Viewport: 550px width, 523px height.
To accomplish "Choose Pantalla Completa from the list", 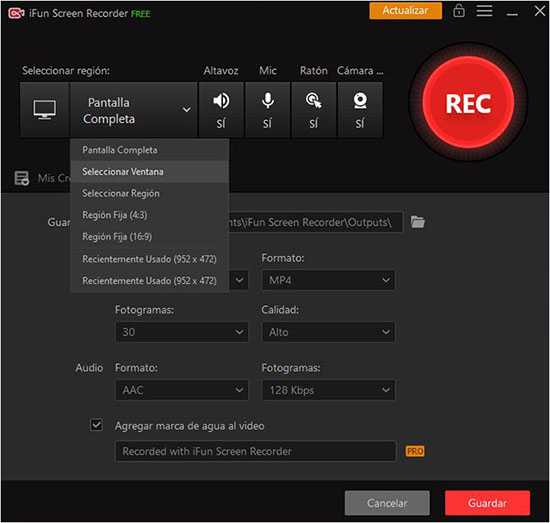I will (x=150, y=150).
